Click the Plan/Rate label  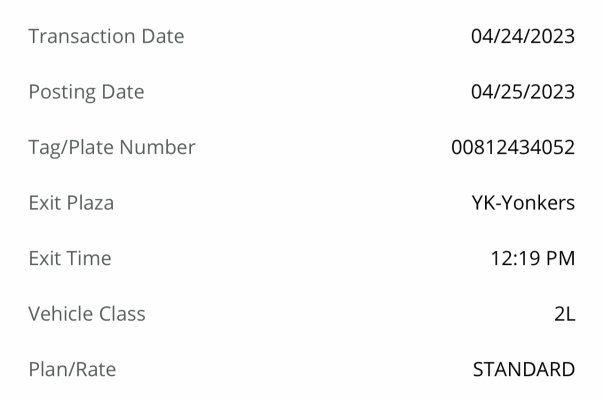(x=72, y=369)
